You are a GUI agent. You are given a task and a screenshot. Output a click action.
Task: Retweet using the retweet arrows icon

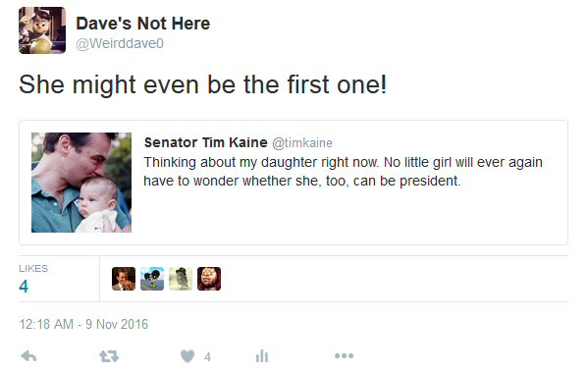tap(109, 356)
